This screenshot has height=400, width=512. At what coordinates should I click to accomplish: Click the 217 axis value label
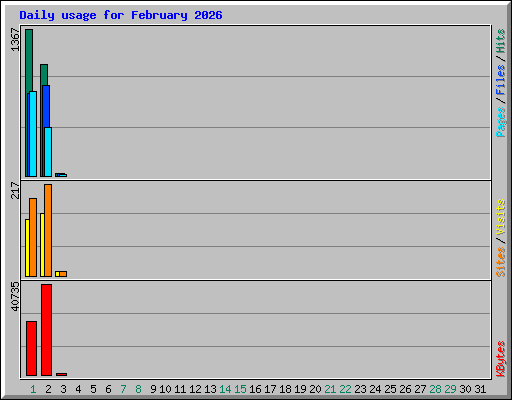16,190
